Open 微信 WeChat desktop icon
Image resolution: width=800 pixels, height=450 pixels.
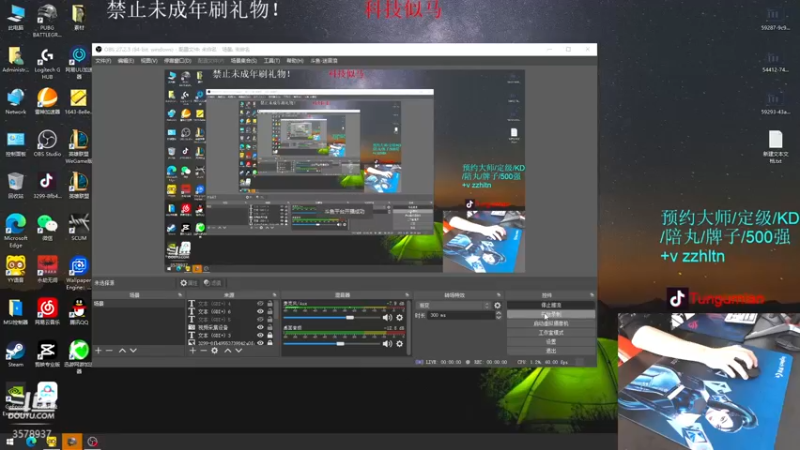click(x=47, y=228)
